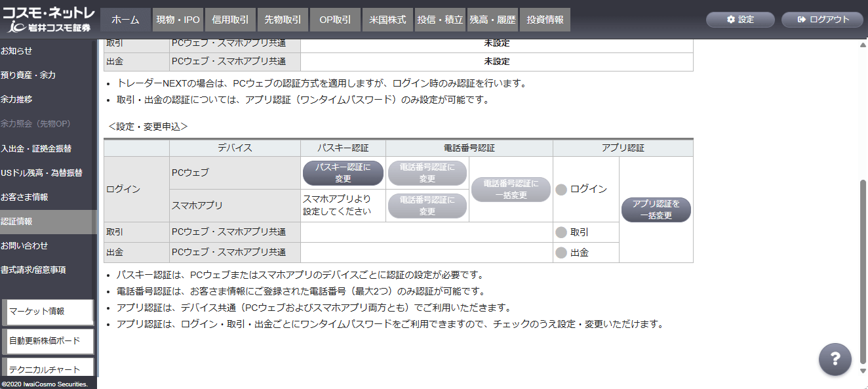Go to the 米国株式 tab
Viewport: 868px width, 389px height.
[x=387, y=20]
